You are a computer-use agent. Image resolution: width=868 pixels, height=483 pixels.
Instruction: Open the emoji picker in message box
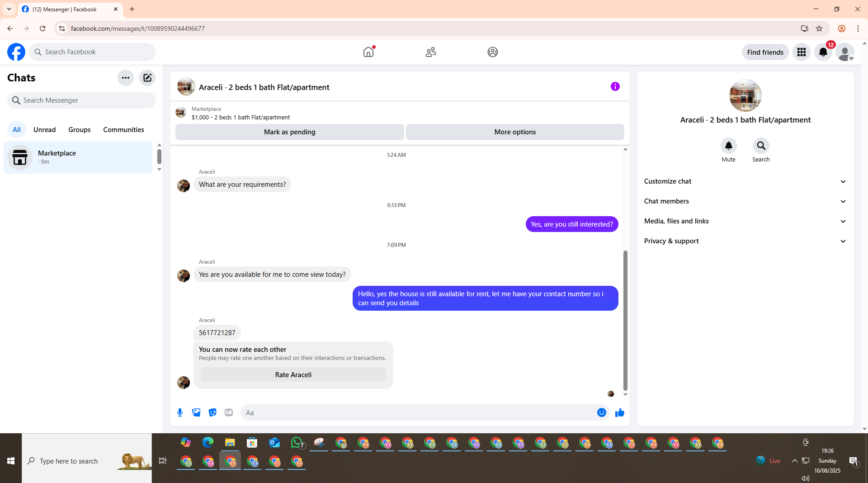click(601, 412)
